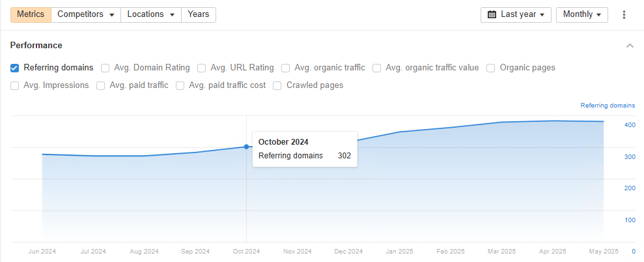Click the Sep 2024 axis label
Viewport: 644px width, 262px height.
pos(195,252)
